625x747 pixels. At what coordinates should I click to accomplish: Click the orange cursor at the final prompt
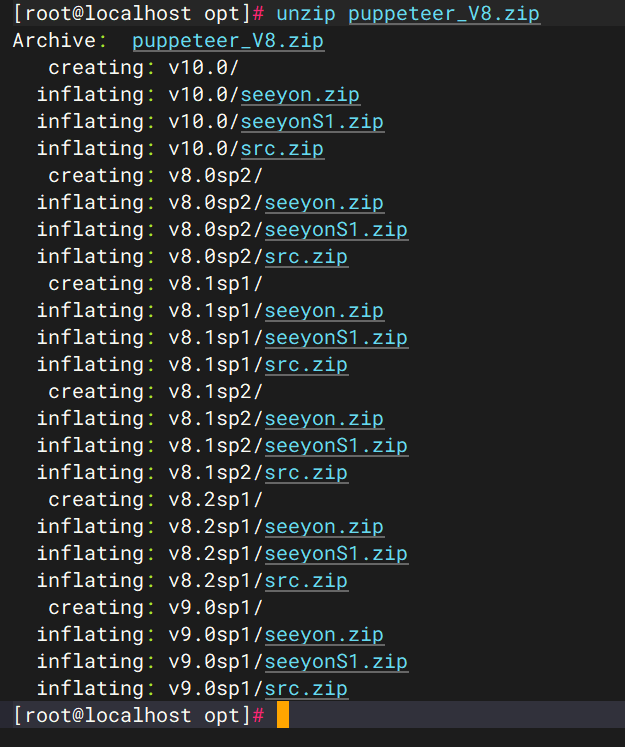(283, 715)
